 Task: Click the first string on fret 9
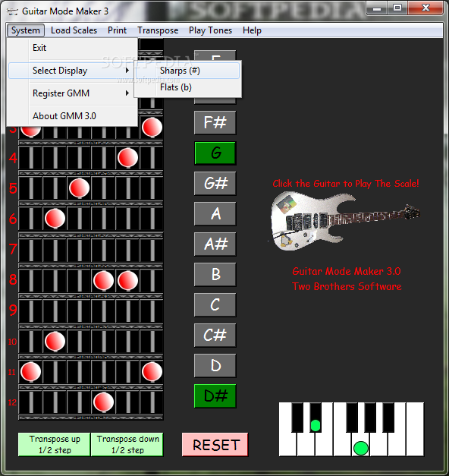pos(30,311)
